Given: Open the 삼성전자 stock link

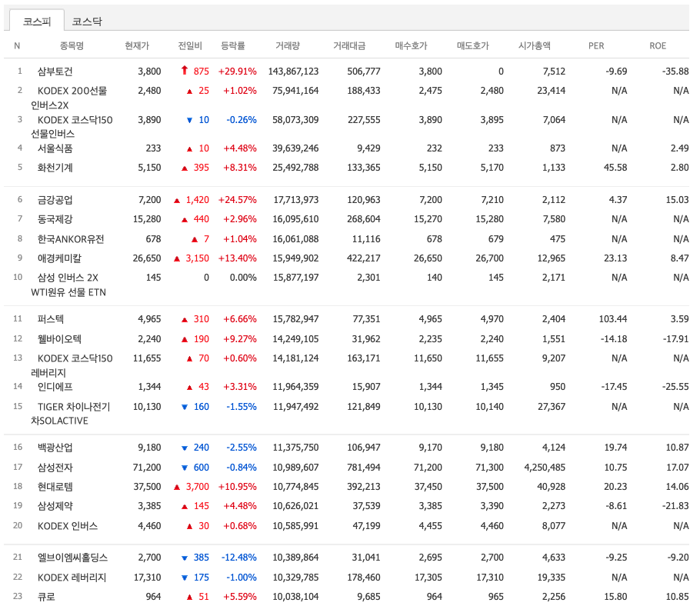Looking at the screenshot, I should pyautogui.click(x=55, y=468).
